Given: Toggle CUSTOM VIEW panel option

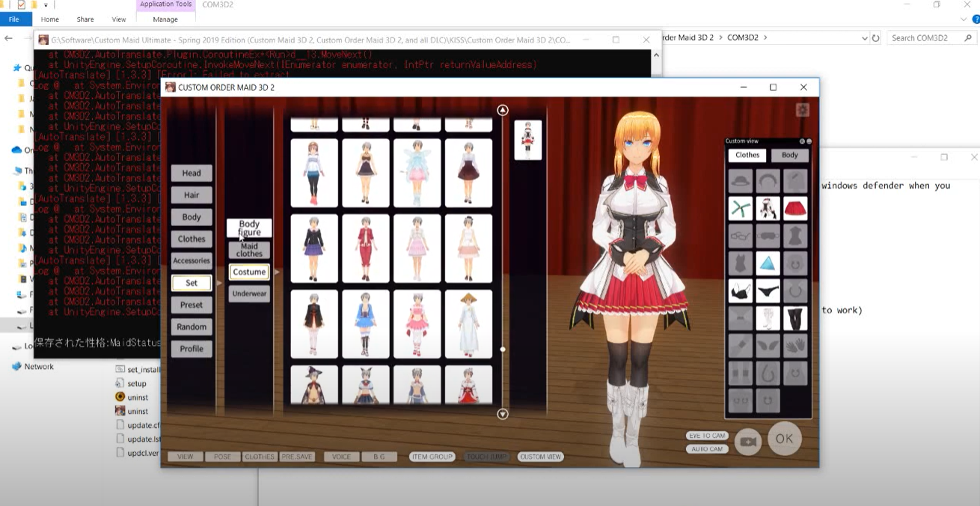Looking at the screenshot, I should coord(541,457).
